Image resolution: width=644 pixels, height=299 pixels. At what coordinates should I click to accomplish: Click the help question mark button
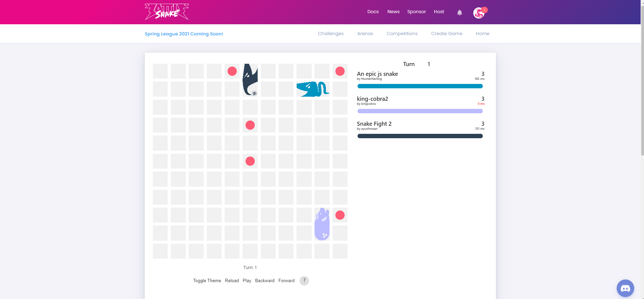pyautogui.click(x=304, y=281)
